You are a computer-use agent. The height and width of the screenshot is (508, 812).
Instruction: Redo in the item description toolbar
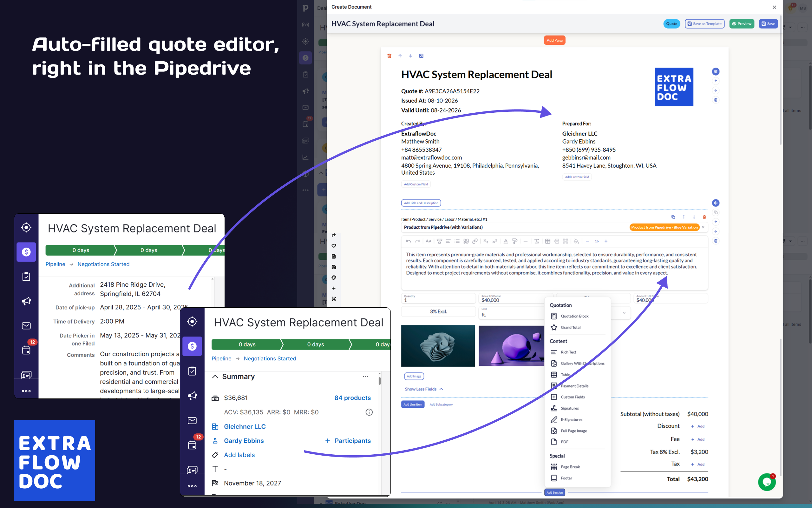(417, 241)
